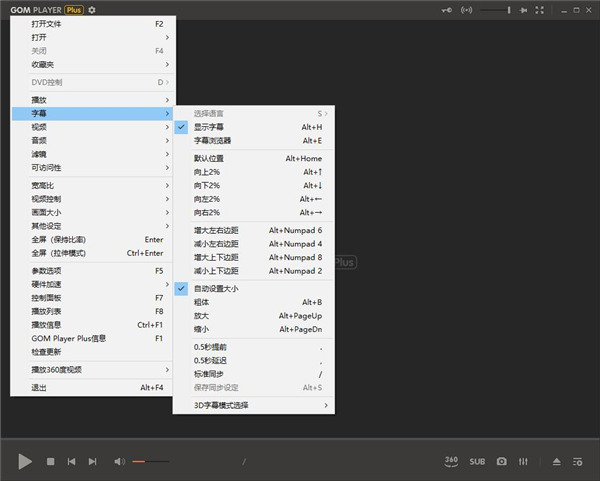
Task: Select 0.5秒延迟 sync option
Action: (x=254, y=360)
